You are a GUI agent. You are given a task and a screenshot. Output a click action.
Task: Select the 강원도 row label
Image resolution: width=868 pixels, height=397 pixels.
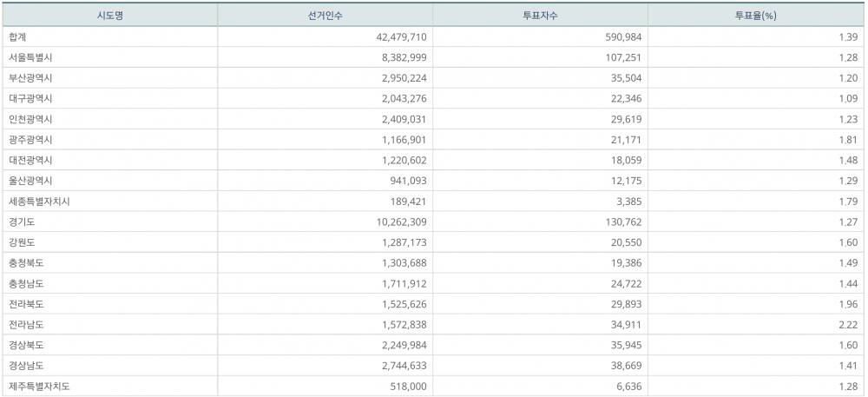[x=22, y=242]
